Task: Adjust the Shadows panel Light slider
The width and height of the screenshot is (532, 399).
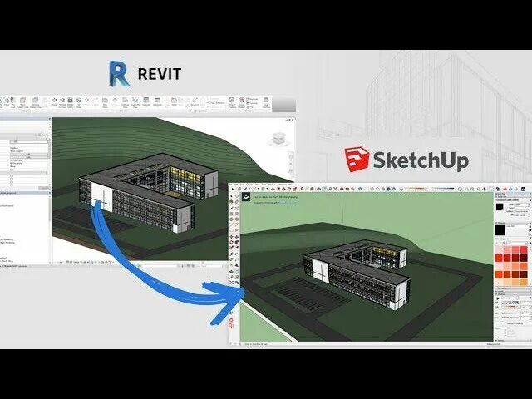Action: pos(510,313)
